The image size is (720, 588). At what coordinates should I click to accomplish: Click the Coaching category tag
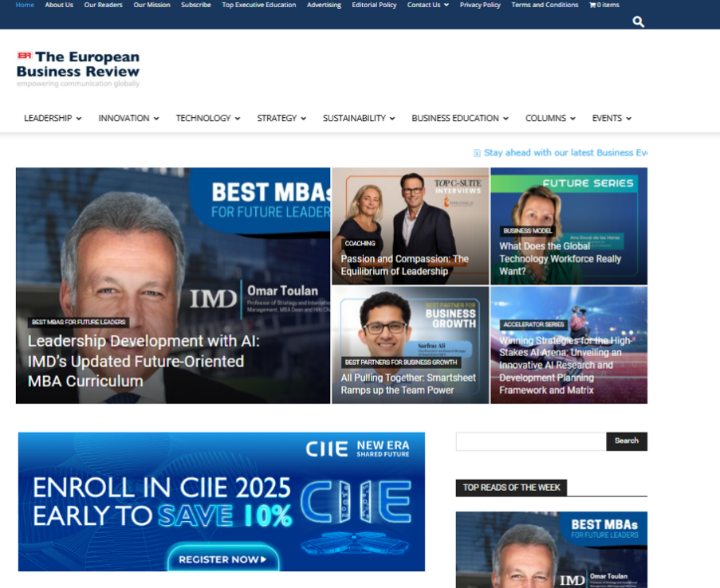click(360, 243)
